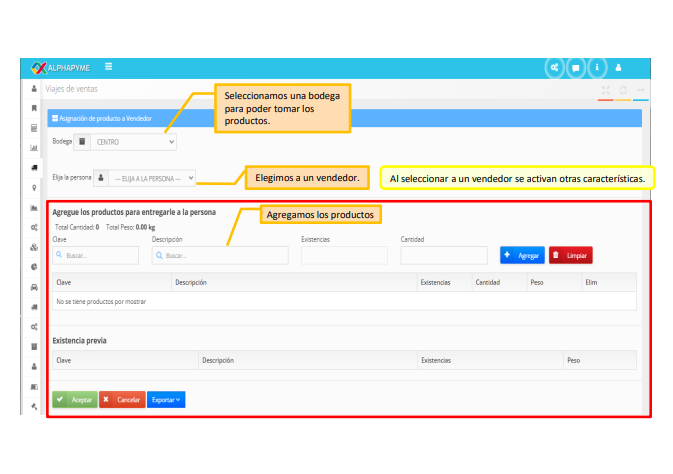Click the green Aceptar button

pos(74,399)
